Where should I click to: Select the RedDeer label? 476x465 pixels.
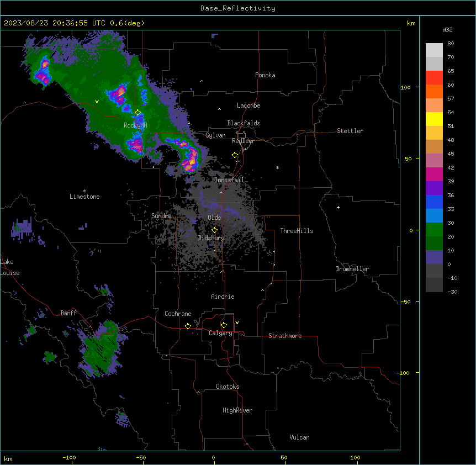point(243,141)
